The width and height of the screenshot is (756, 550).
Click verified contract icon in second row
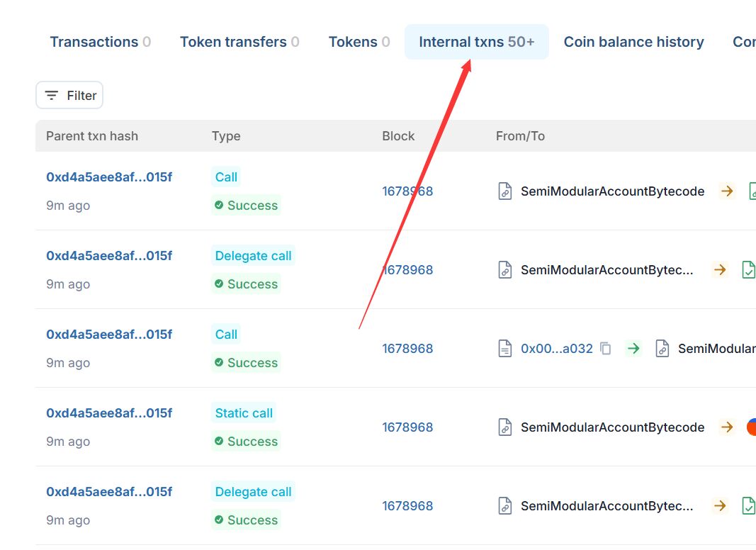coord(748,270)
